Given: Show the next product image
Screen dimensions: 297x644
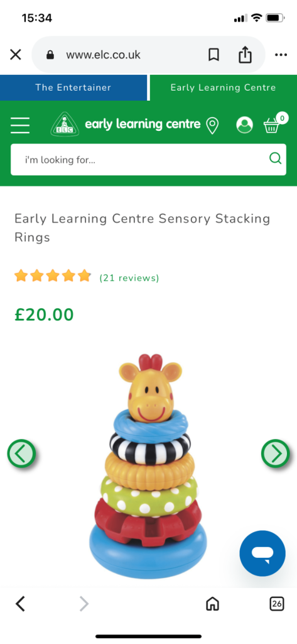Looking at the screenshot, I should pyautogui.click(x=276, y=453).
